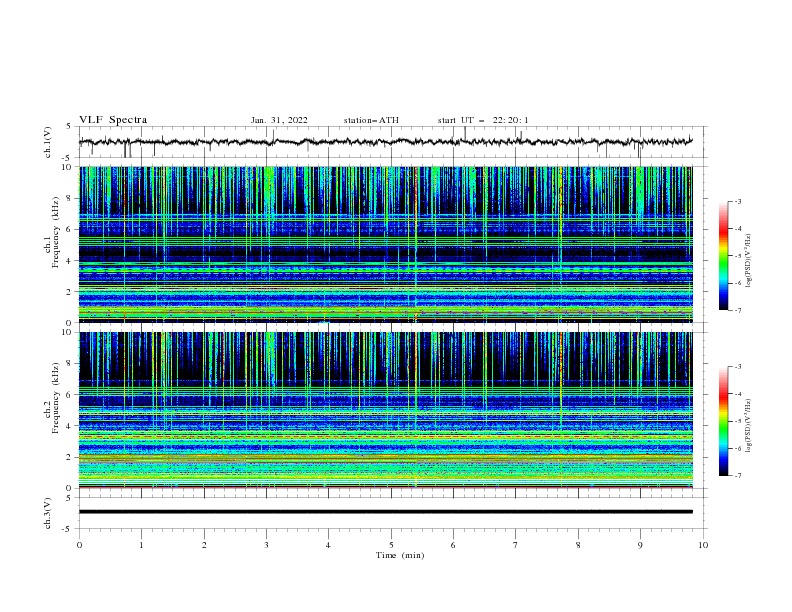Viewport: 792px width, 612px height.
Task: Click the ch.2 "Frequency (kHz)" axis label
Action: pyautogui.click(x=56, y=398)
